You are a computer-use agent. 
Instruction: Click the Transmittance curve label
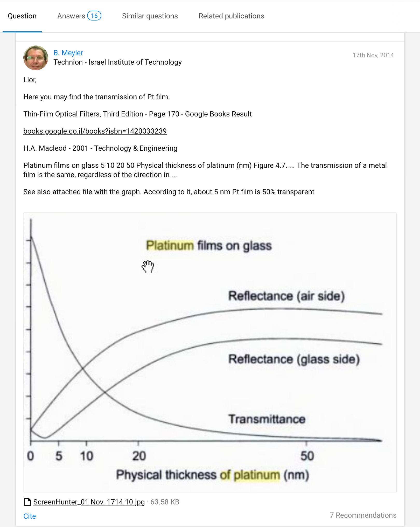tap(267, 419)
